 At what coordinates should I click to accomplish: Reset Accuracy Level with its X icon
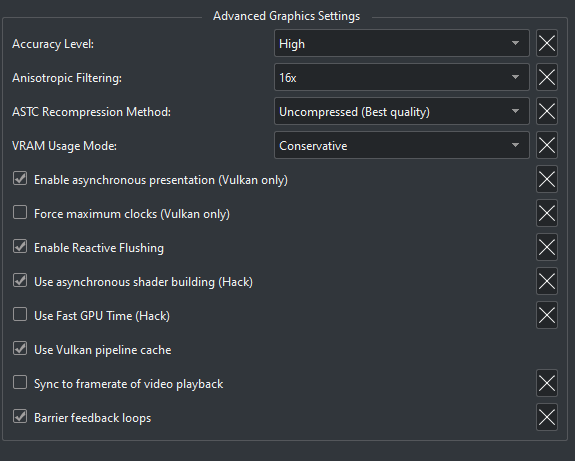point(547,43)
